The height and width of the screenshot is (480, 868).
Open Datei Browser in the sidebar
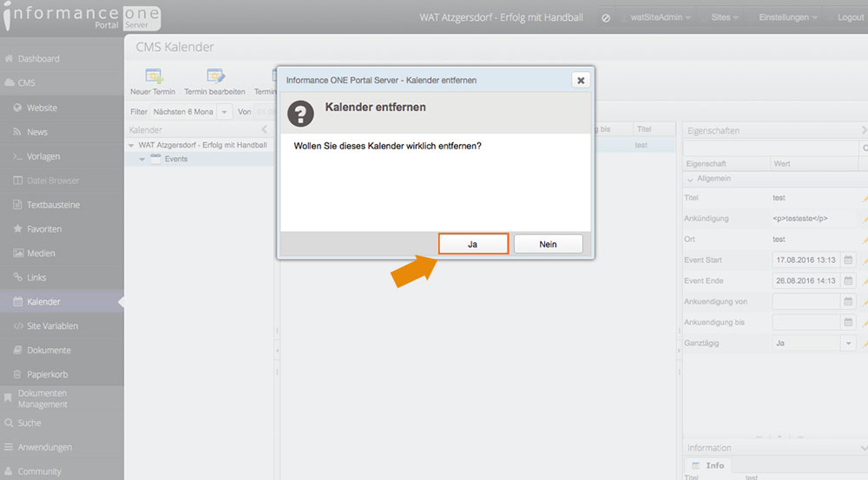[53, 181]
